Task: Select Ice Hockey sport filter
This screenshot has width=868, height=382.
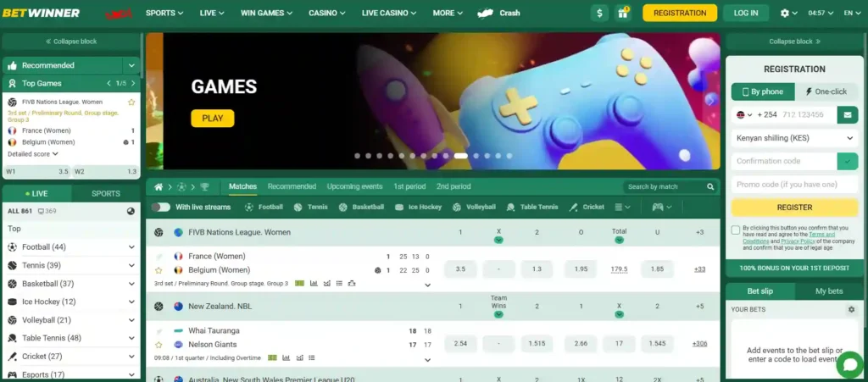Action: (418, 207)
